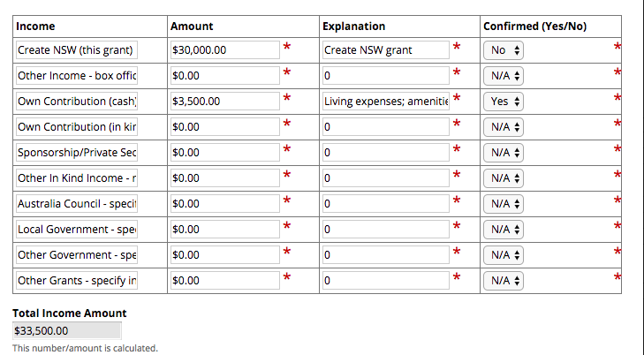644x355 pixels.
Task: Open Confirmed dropdown for Own Contribution (cash)
Action: tap(504, 102)
